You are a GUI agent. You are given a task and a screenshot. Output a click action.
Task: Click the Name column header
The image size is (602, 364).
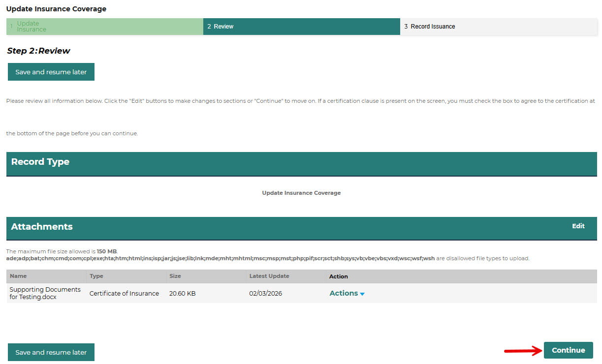point(18,276)
